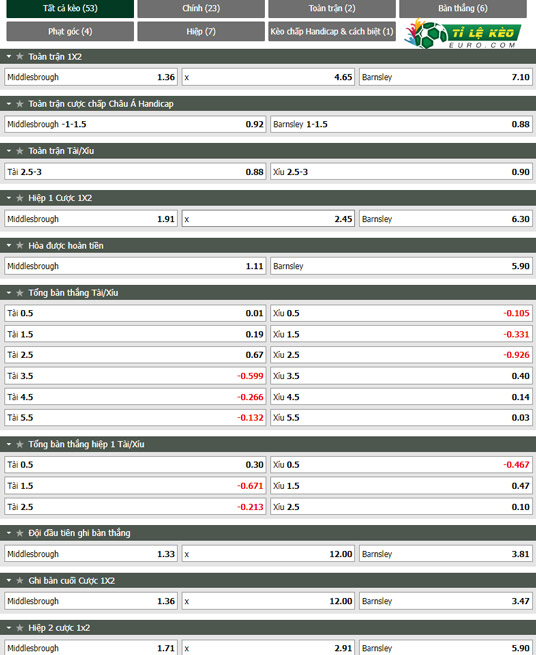Choose first-half Tài 1.5 at -0.671

(x=135, y=486)
